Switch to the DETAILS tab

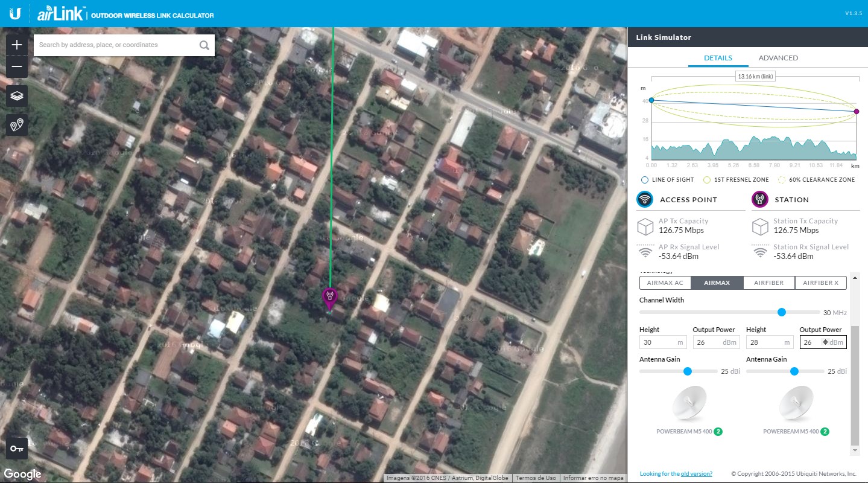(x=718, y=58)
